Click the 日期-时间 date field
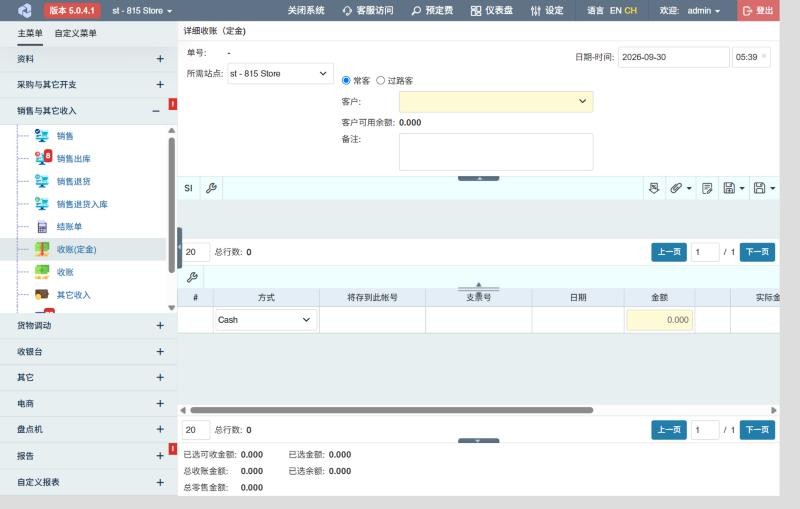800x509 pixels. (x=673, y=57)
